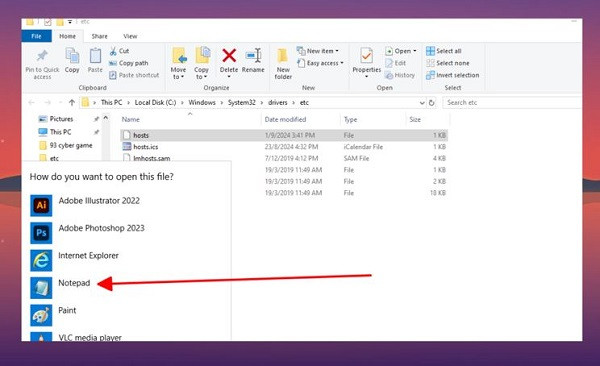Click navigation pane scroll up arrow

point(106,118)
